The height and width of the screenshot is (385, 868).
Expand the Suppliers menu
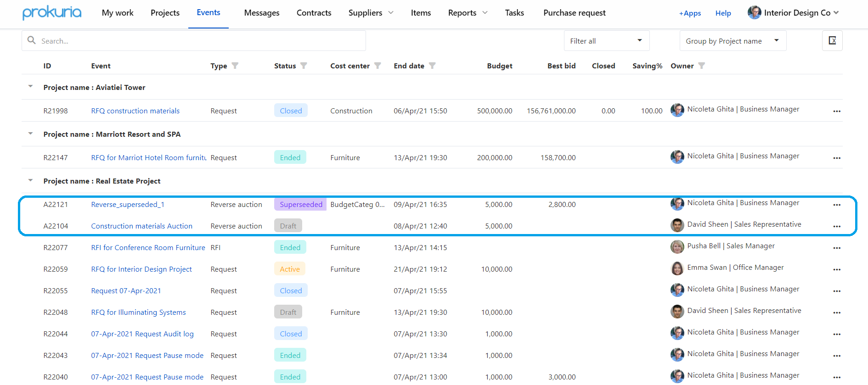tap(371, 13)
